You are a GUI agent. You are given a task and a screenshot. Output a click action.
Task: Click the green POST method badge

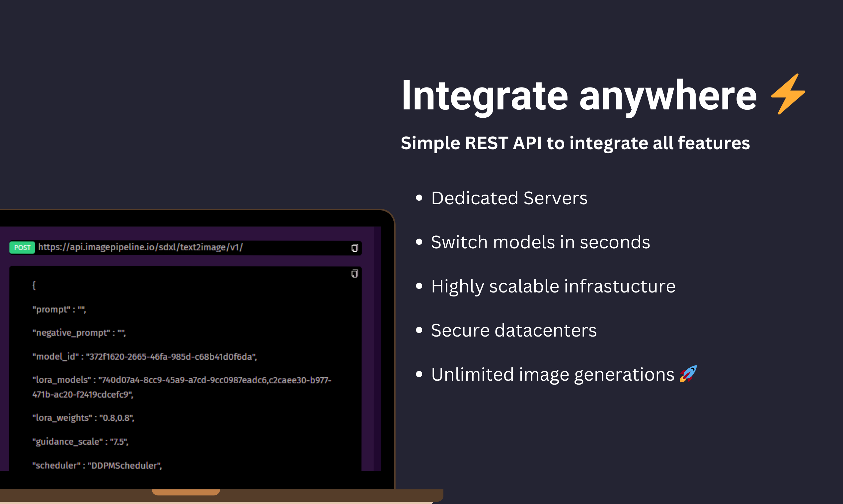tap(22, 248)
